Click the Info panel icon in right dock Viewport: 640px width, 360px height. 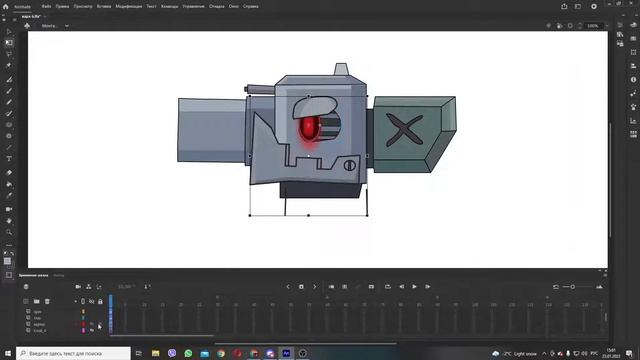(x=633, y=80)
